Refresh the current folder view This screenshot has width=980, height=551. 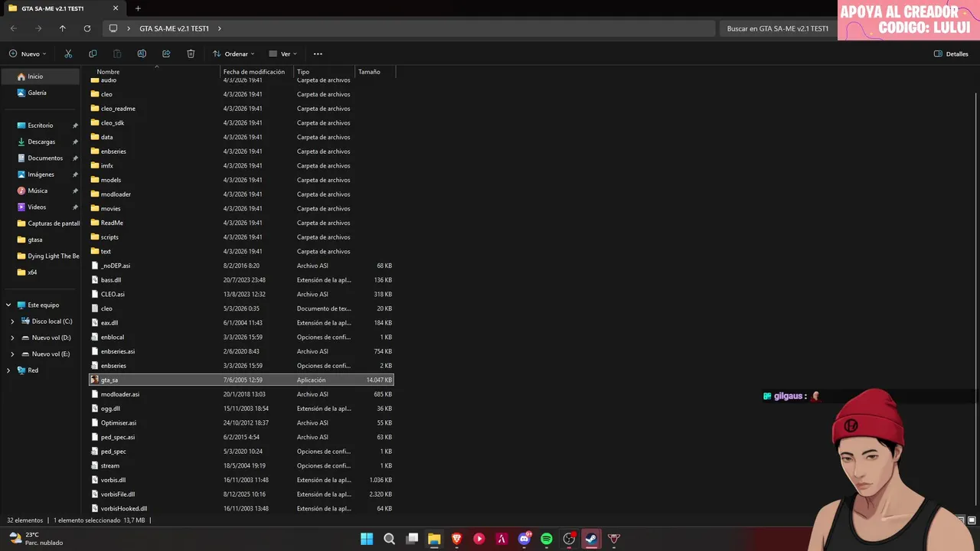(87, 28)
